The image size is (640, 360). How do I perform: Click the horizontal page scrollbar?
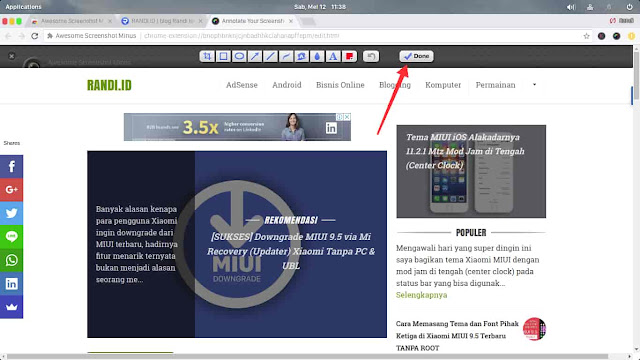coord(307,357)
